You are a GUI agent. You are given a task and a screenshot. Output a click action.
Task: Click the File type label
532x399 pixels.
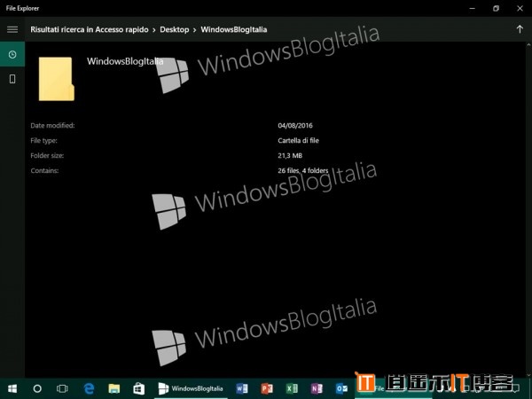43,140
